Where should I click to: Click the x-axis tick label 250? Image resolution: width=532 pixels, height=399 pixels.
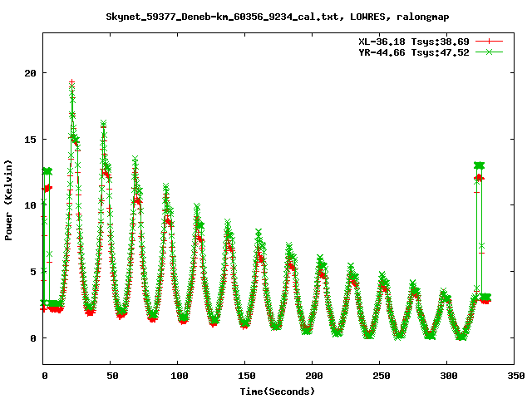(381, 376)
